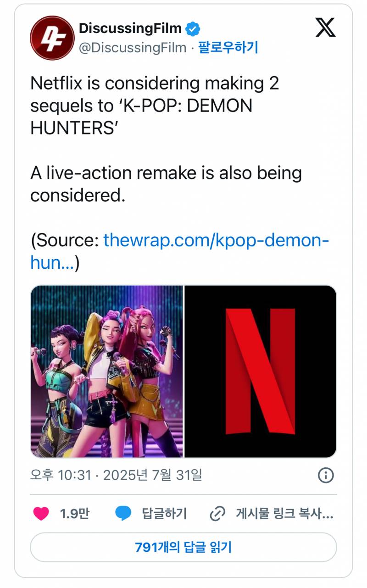The height and width of the screenshot is (588, 367).
Task: Click the DiscussingFilm display name
Action: click(x=130, y=28)
